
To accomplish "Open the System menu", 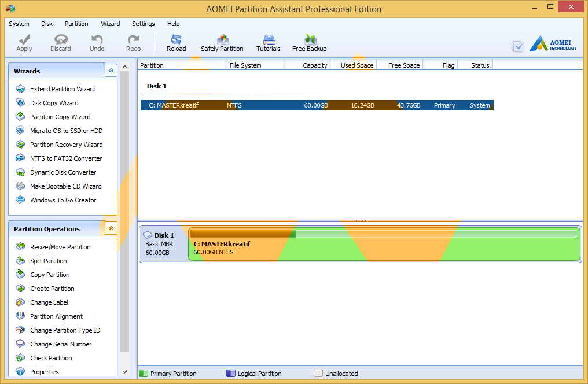I will 19,24.
